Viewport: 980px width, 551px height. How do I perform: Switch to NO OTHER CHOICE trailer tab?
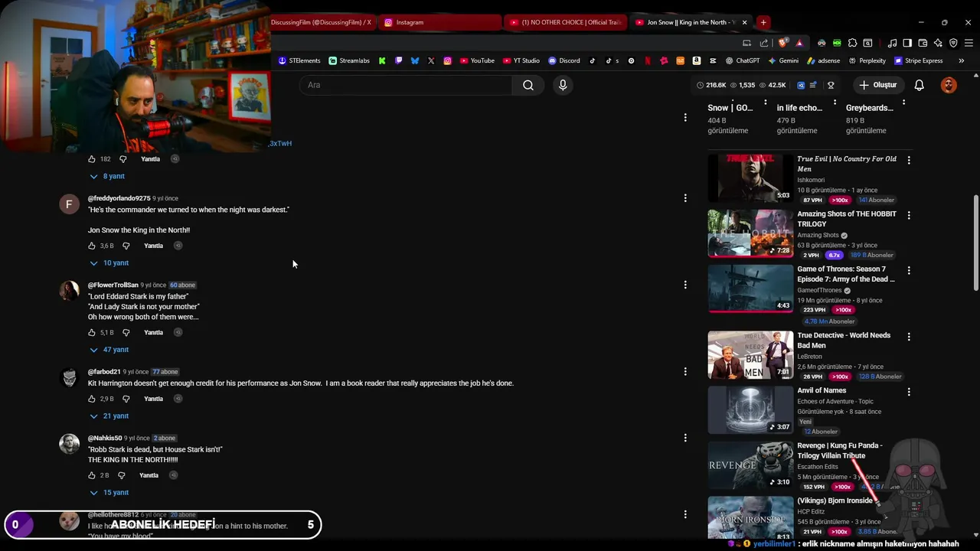[x=565, y=22]
